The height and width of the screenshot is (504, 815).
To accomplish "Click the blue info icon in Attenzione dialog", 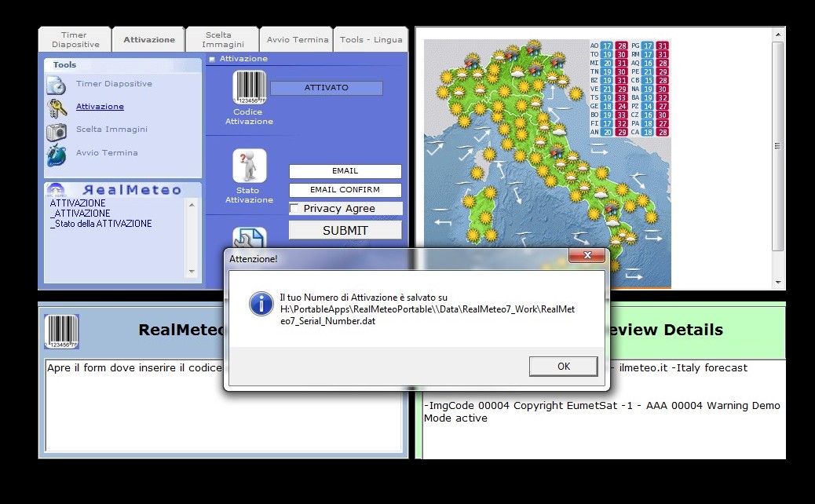I will 261,304.
